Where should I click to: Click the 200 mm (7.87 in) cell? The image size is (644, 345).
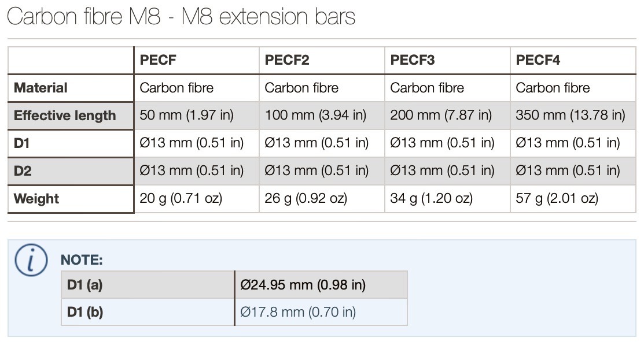(441, 116)
